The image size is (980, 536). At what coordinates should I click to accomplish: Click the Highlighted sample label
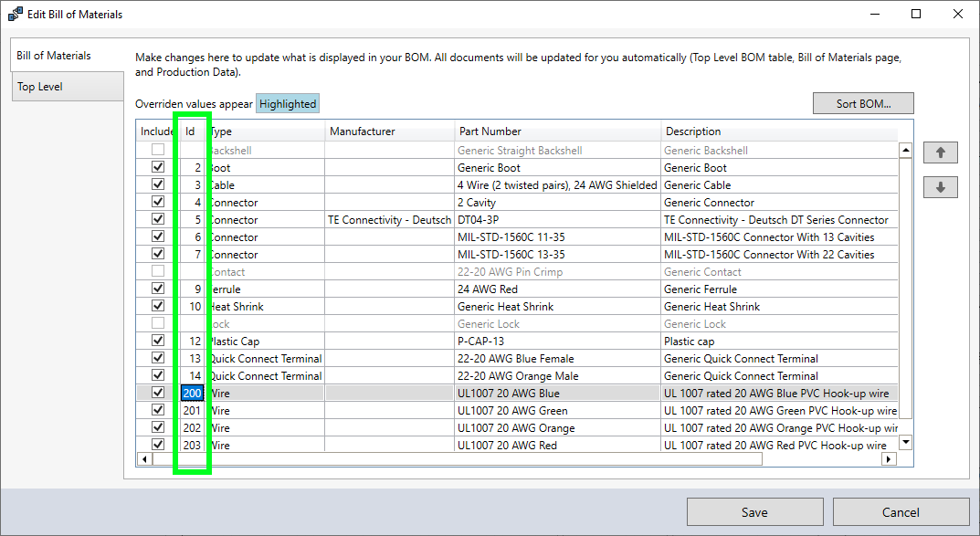288,104
